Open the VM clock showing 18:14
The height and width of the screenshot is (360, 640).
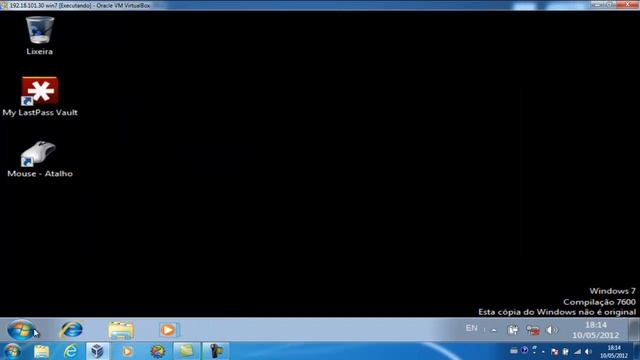pos(596,330)
